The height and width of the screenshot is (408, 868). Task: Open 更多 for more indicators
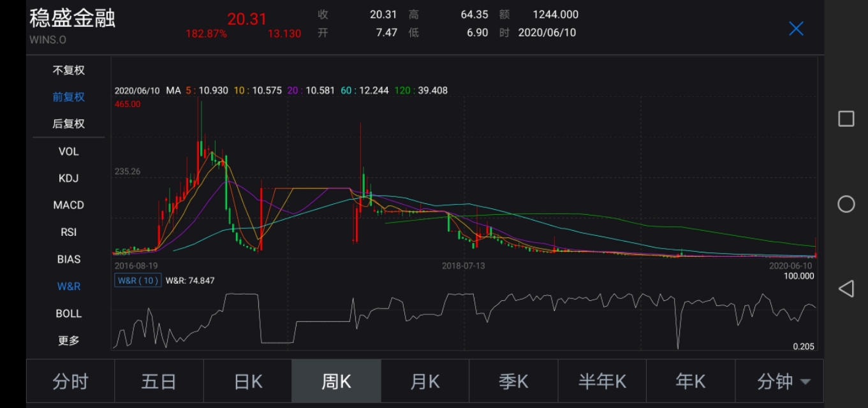coord(68,340)
